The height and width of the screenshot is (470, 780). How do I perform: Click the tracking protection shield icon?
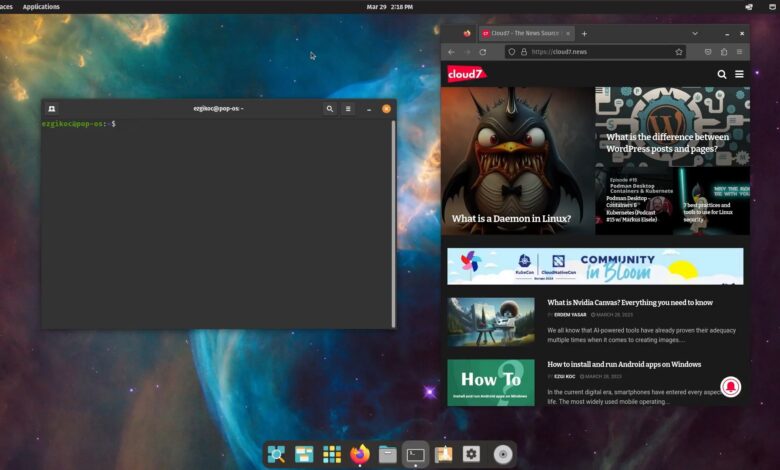(x=512, y=52)
